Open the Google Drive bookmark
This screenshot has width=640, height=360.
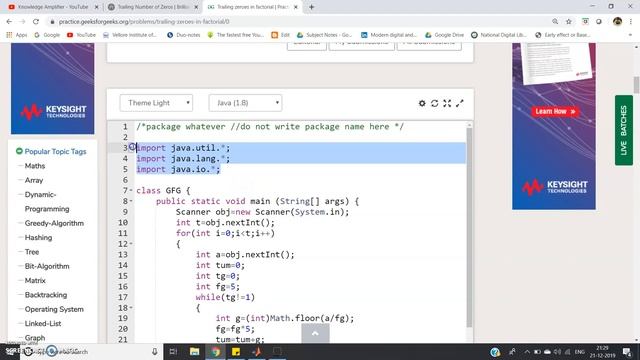click(444, 35)
